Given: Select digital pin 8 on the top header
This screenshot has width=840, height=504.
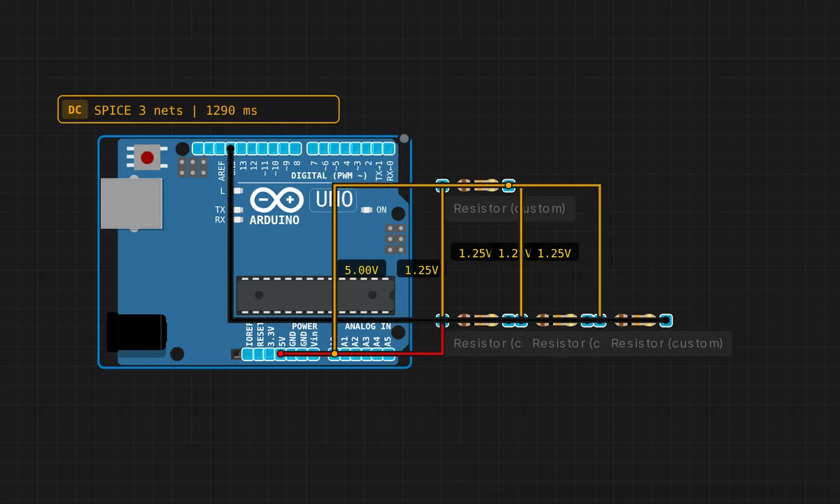Looking at the screenshot, I should point(296,148).
